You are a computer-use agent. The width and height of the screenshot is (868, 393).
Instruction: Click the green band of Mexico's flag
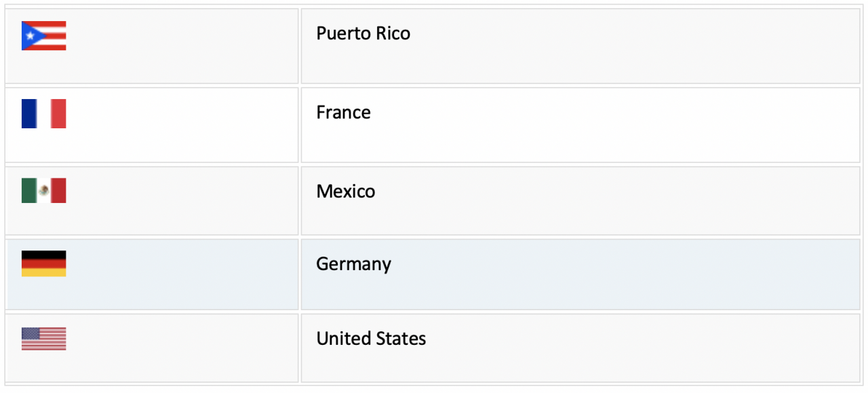pyautogui.click(x=29, y=191)
